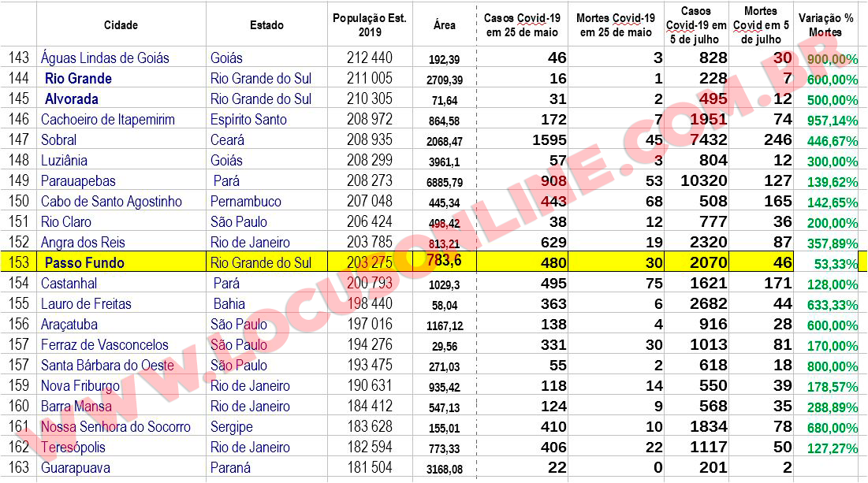Viewport: 868px width, 483px height.
Task: Click the 53,33% variation cell
Action: coord(825,263)
